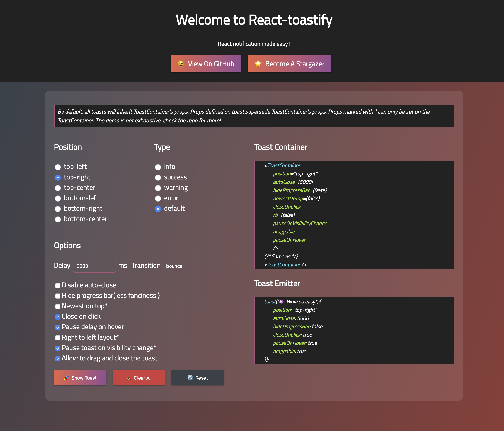Click 'pauseOnHover: true' in emitter code
The height and width of the screenshot is (431, 504).
pos(295,343)
